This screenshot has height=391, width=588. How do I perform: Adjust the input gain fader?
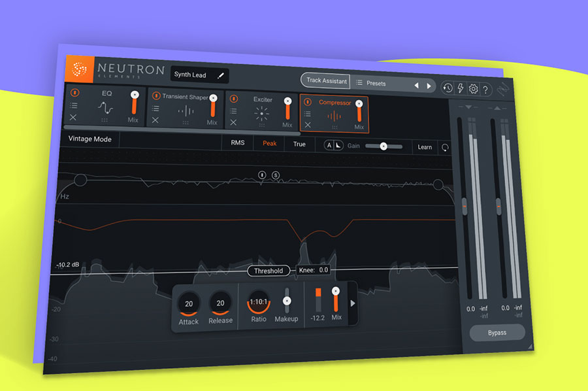click(465, 207)
